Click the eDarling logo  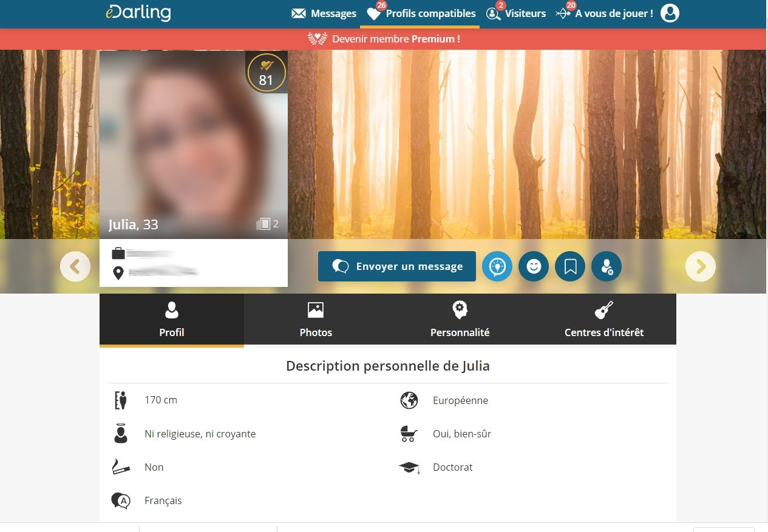138,13
